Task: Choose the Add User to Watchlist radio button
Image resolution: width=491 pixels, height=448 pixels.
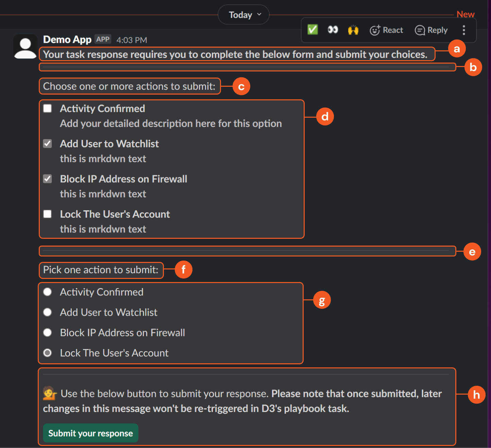Action: (x=48, y=312)
